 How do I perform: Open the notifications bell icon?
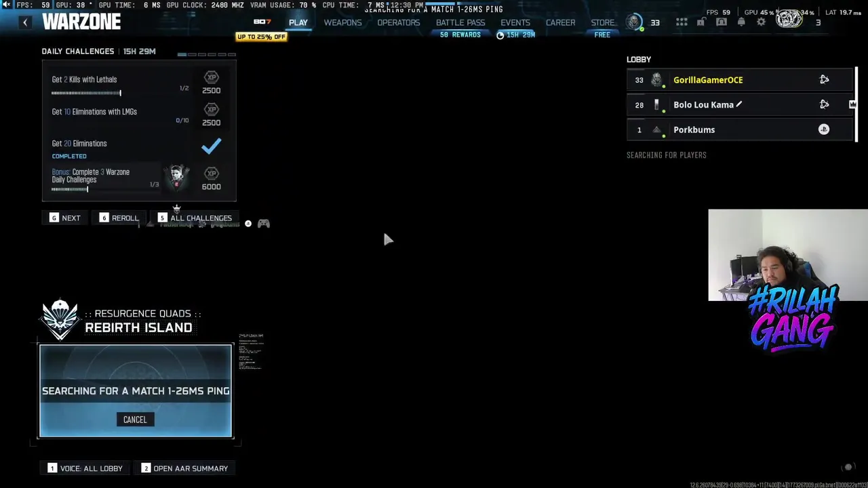coord(741,22)
